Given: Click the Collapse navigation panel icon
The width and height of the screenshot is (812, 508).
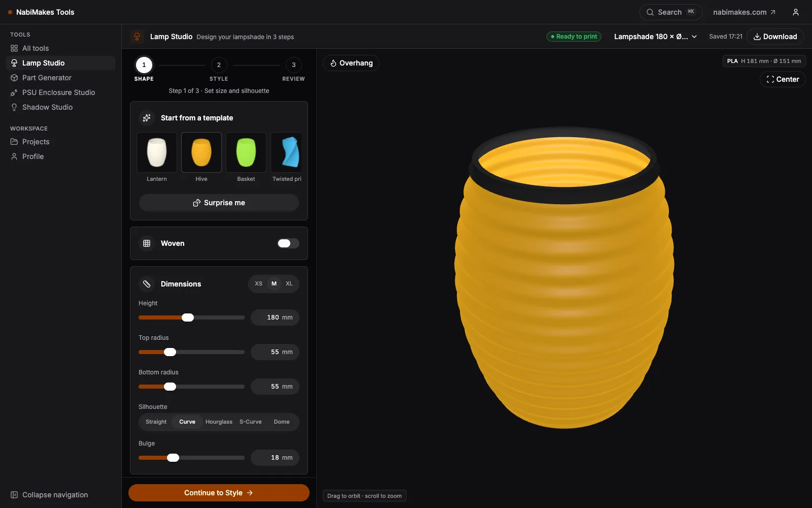Looking at the screenshot, I should point(14,495).
